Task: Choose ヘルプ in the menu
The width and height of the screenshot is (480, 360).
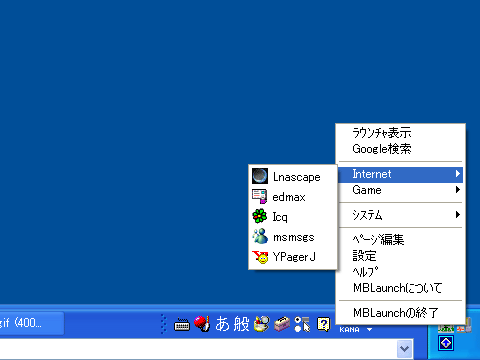Action: (400, 272)
